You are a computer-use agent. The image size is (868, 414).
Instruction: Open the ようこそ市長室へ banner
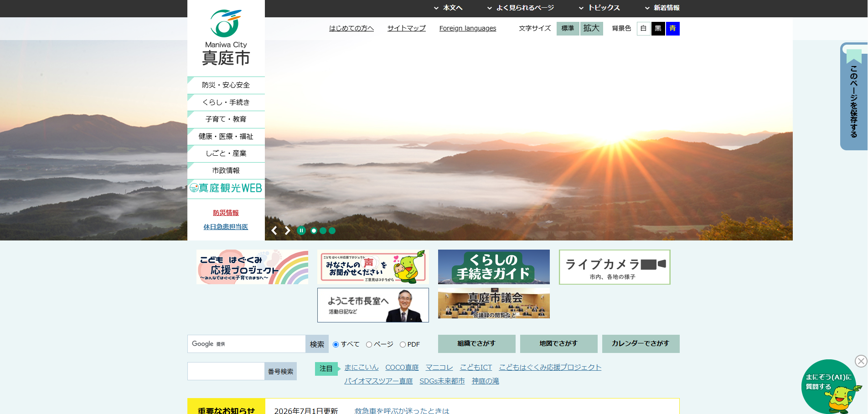click(x=373, y=305)
